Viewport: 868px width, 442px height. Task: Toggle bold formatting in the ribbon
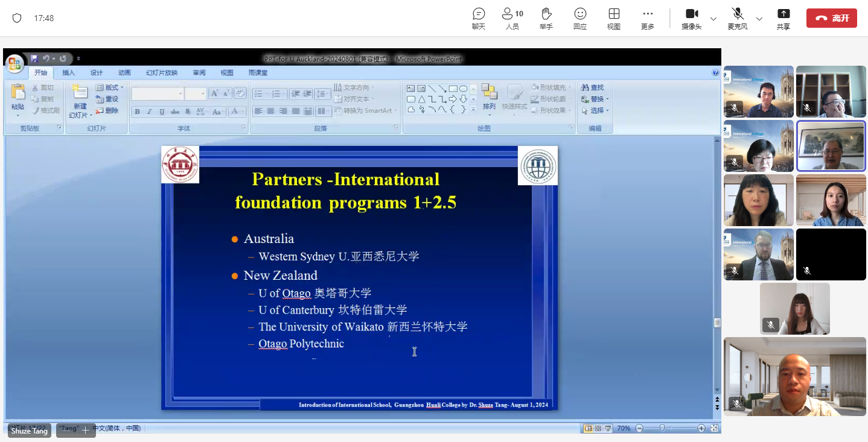pyautogui.click(x=137, y=112)
